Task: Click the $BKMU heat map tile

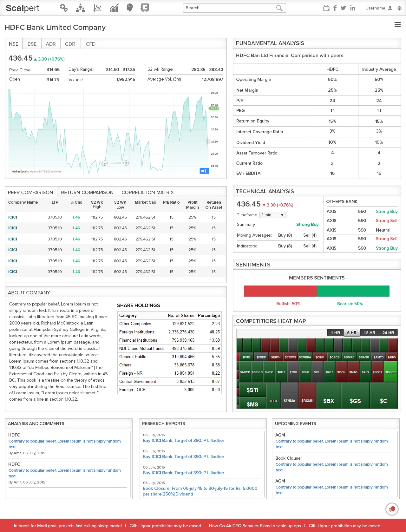Action: (x=307, y=396)
